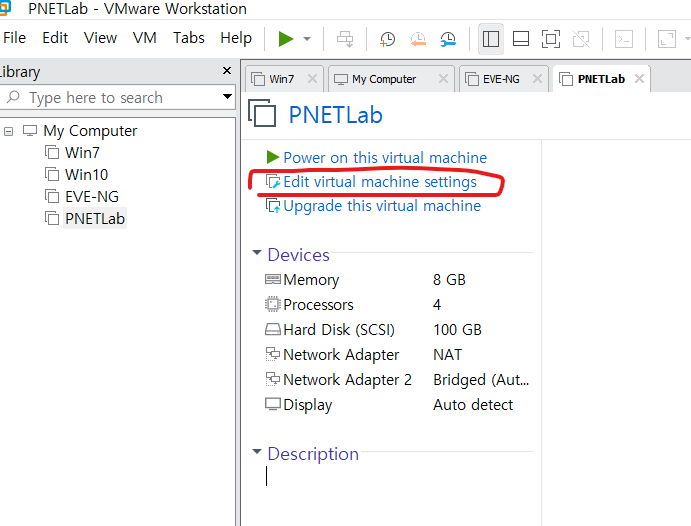Screen dimensions: 691x526
Task: Collapse the Devices section triangle
Action: [256, 253]
